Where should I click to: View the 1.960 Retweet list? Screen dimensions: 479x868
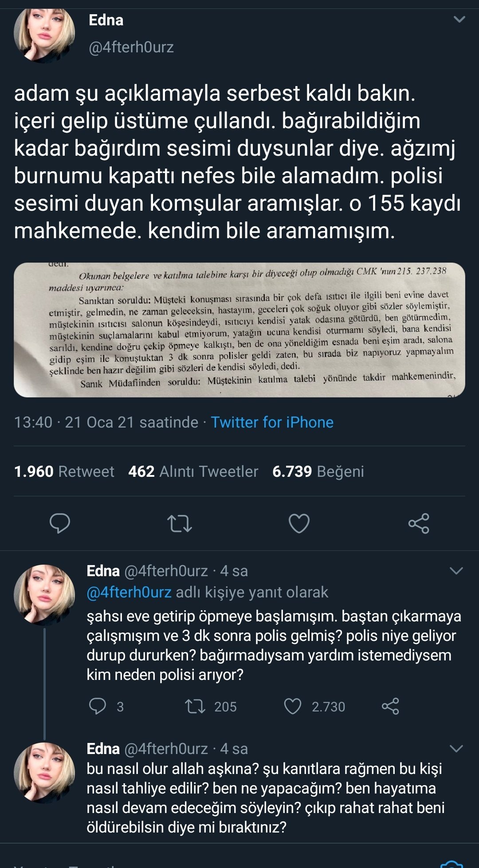coord(64,471)
